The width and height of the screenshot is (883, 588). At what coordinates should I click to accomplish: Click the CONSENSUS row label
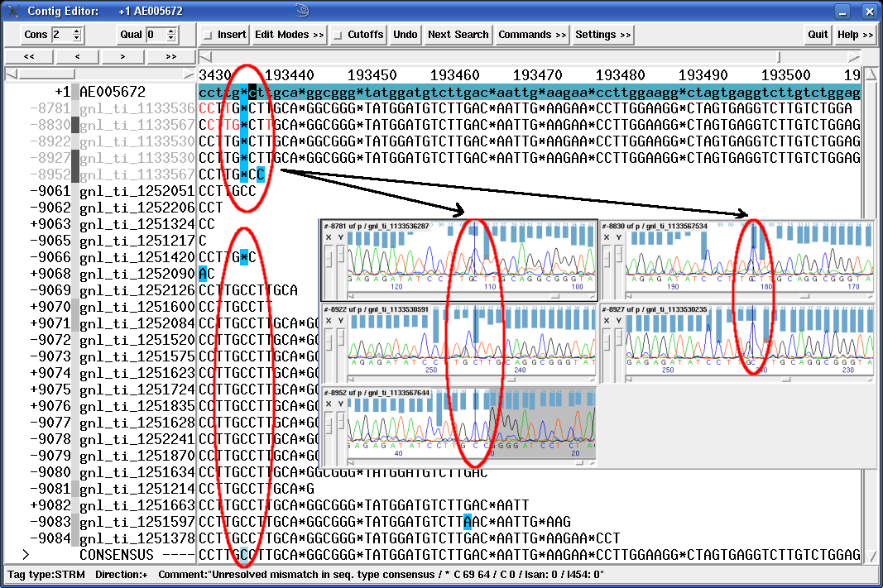(117, 555)
